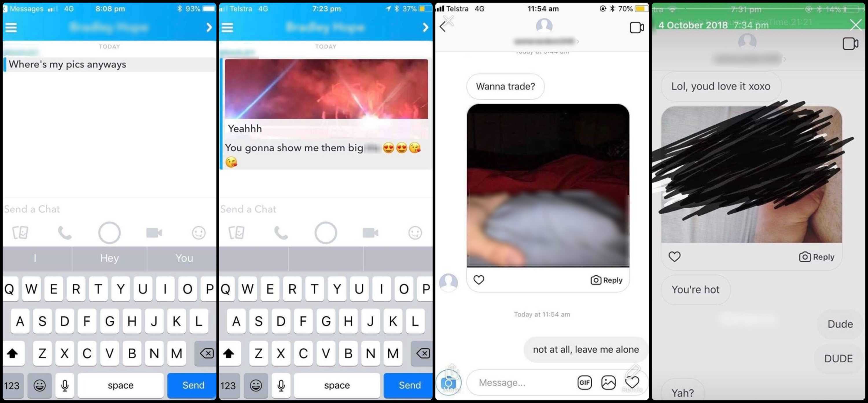
Task: Tap the phone call icon in Snapchat
Action: (65, 232)
